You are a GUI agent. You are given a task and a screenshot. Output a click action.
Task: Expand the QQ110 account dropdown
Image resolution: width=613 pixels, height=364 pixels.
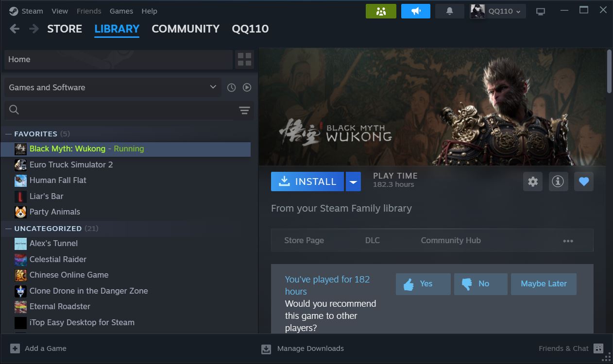[498, 11]
